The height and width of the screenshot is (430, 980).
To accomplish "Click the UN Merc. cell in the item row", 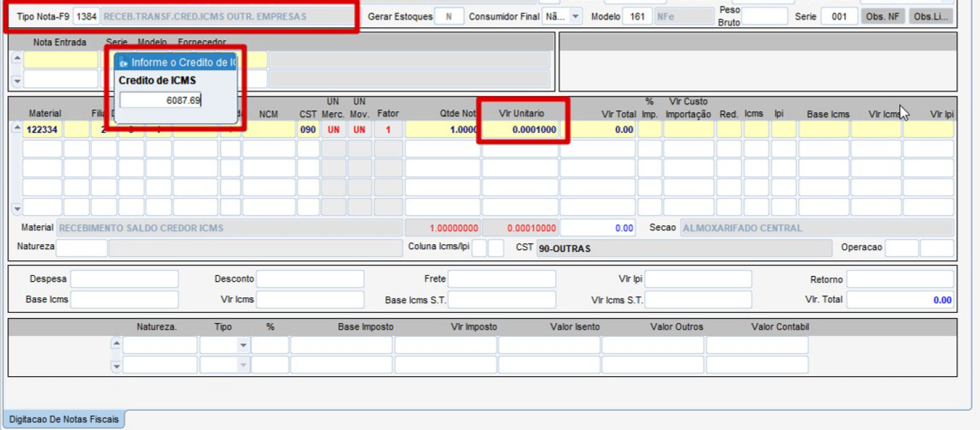I will pyautogui.click(x=333, y=130).
